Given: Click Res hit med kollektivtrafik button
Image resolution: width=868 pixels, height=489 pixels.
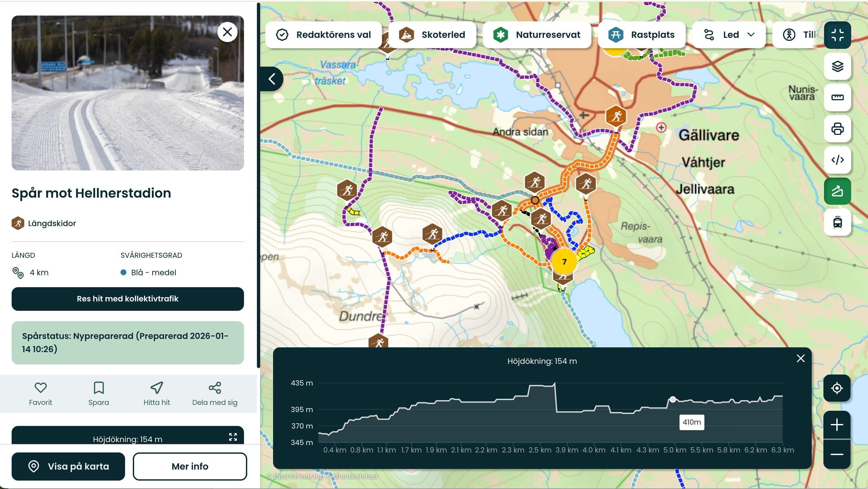Looking at the screenshot, I should tap(128, 299).
